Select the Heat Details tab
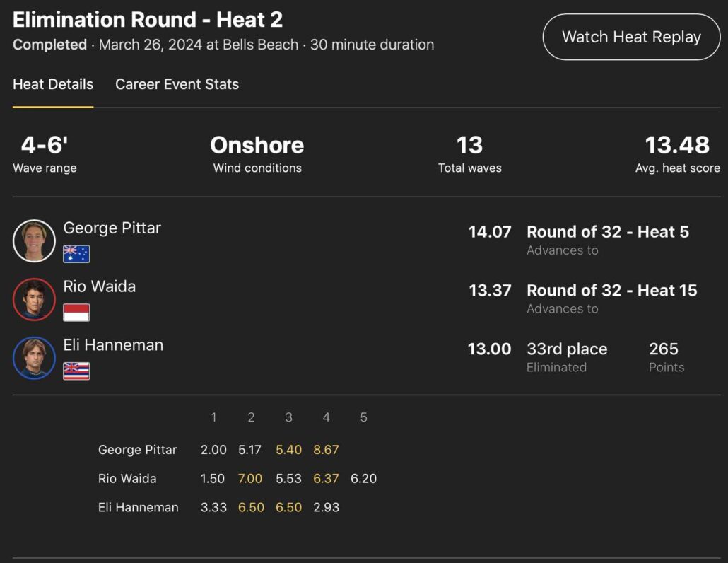Image resolution: width=728 pixels, height=563 pixels. (53, 84)
